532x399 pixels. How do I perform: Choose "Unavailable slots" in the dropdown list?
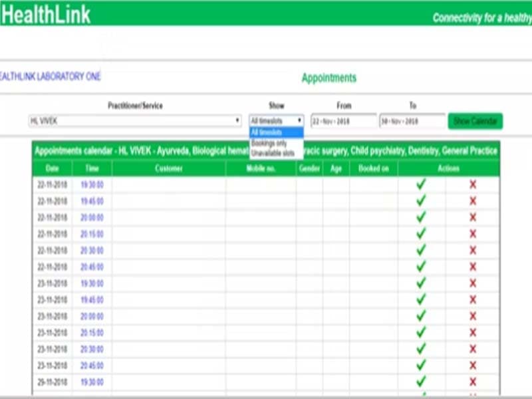point(273,153)
